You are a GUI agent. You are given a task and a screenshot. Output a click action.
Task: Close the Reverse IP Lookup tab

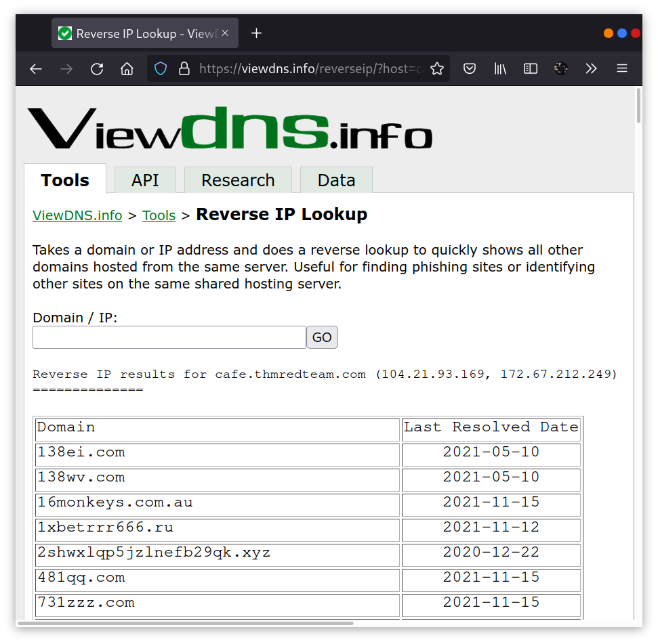point(225,33)
